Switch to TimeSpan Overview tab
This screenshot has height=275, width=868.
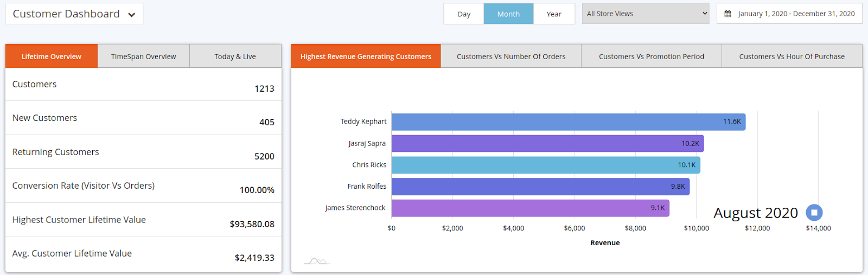[144, 56]
